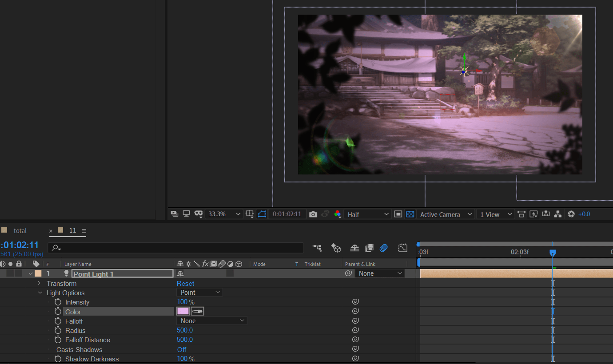
Task: Click the lock column header icon
Action: [19, 264]
